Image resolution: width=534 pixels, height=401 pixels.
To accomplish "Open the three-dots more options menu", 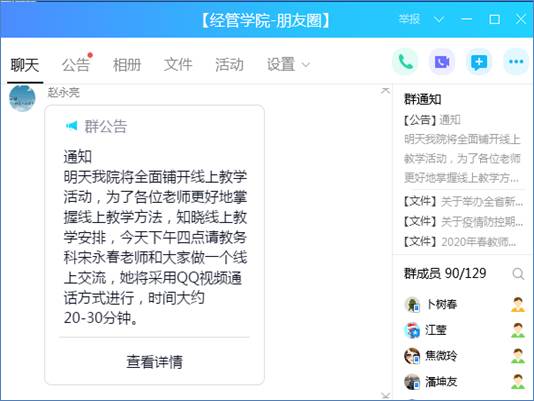I will 516,62.
